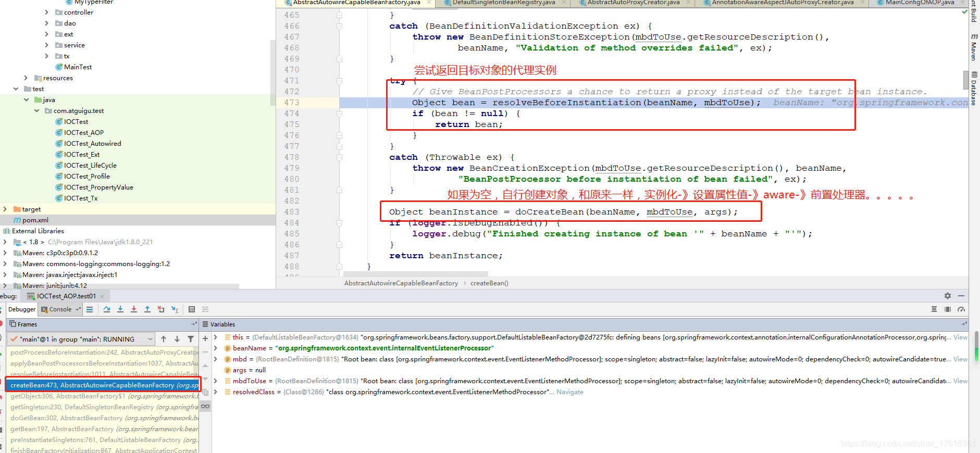Select pom.xml in project tree
This screenshot has height=453, width=980.
(35, 220)
